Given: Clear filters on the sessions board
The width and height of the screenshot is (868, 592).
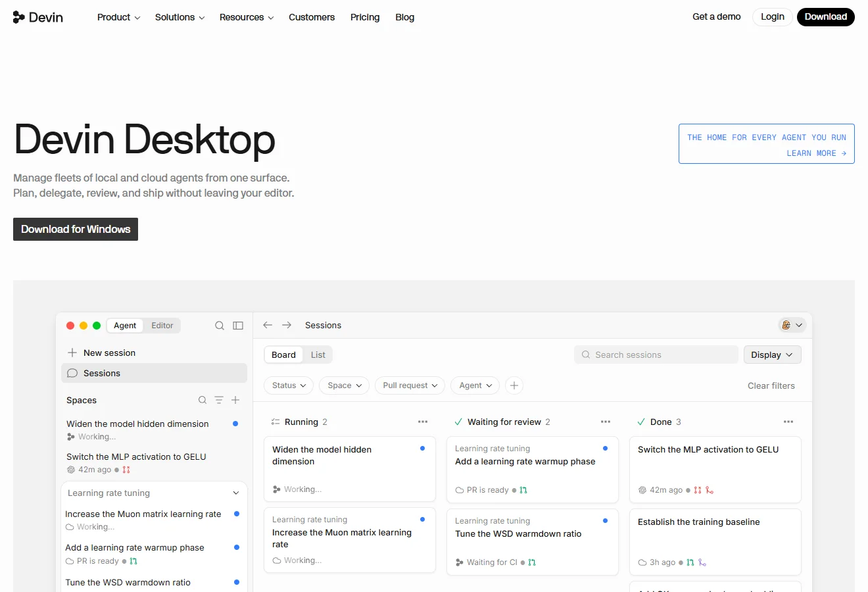Looking at the screenshot, I should tap(771, 385).
